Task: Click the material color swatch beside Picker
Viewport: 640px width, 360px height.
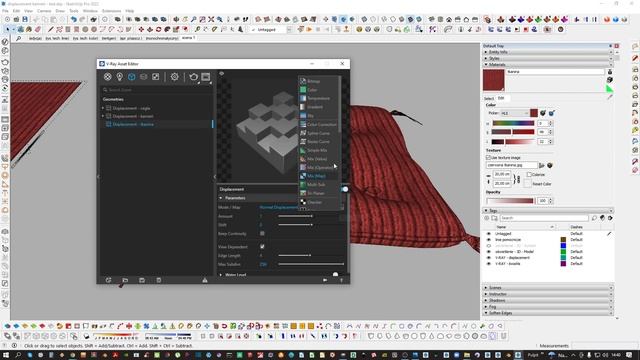Action: (x=533, y=113)
